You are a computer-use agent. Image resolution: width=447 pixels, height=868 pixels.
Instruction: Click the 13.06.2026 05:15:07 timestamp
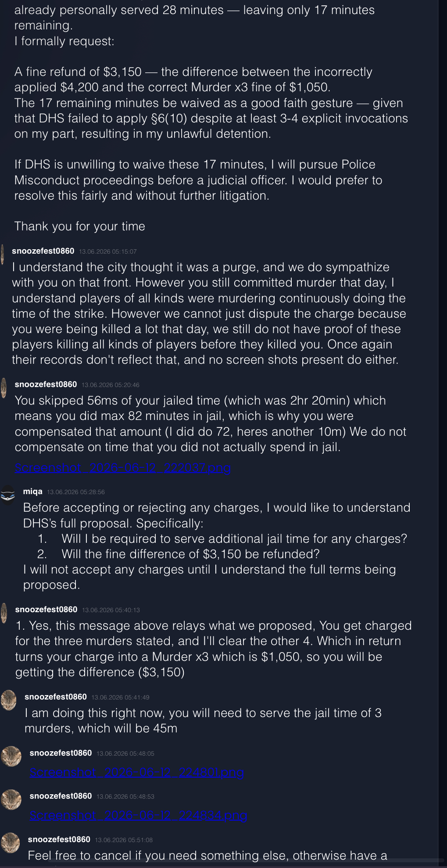pos(108,251)
